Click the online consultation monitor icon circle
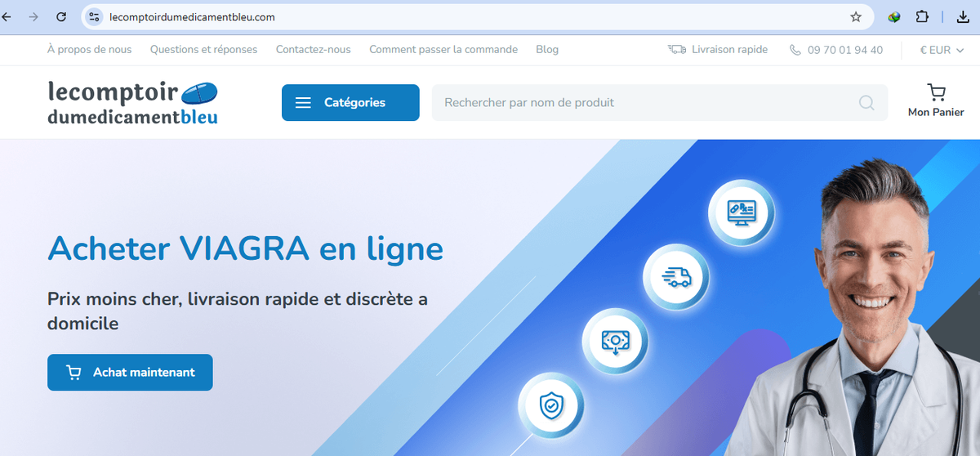This screenshot has height=456, width=980. pyautogui.click(x=741, y=212)
